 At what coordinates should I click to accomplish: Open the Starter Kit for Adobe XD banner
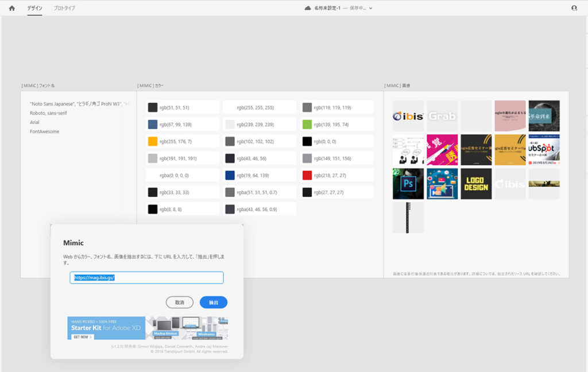click(x=148, y=328)
